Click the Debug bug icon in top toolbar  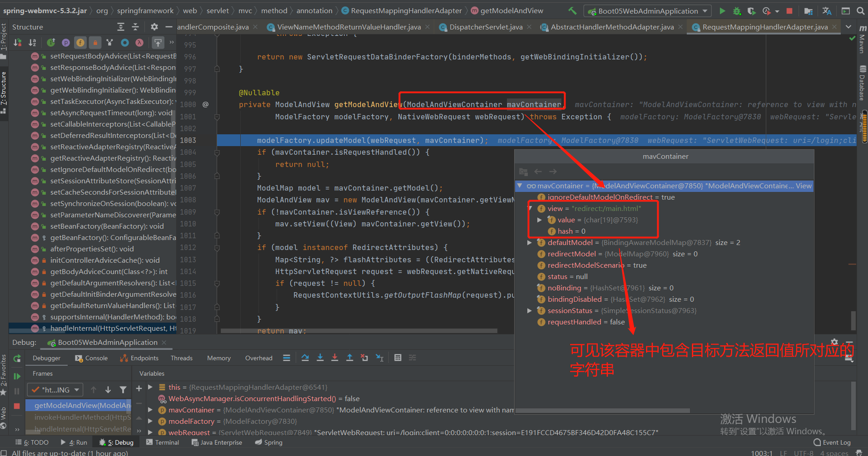(x=737, y=10)
